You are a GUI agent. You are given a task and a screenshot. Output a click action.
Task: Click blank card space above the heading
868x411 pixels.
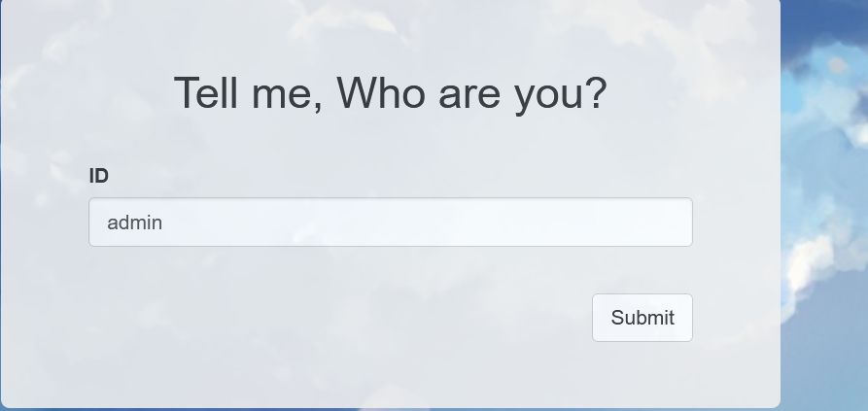[x=391, y=33]
